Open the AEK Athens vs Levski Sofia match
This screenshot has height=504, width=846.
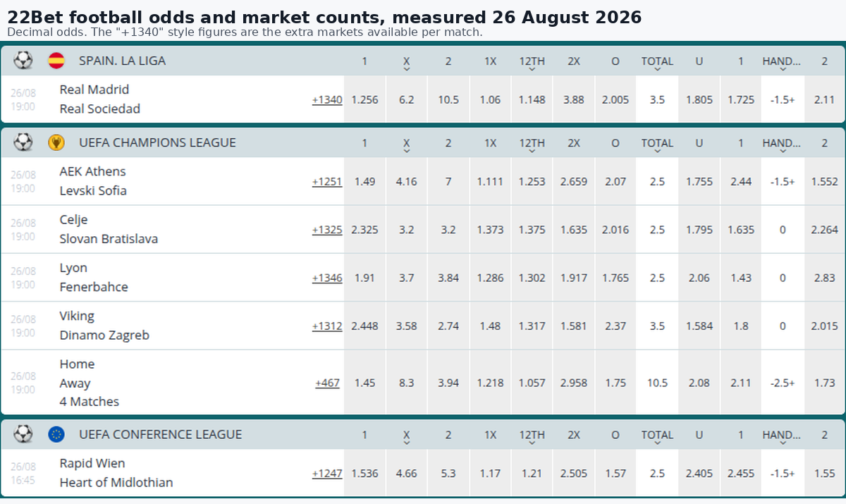tap(93, 181)
